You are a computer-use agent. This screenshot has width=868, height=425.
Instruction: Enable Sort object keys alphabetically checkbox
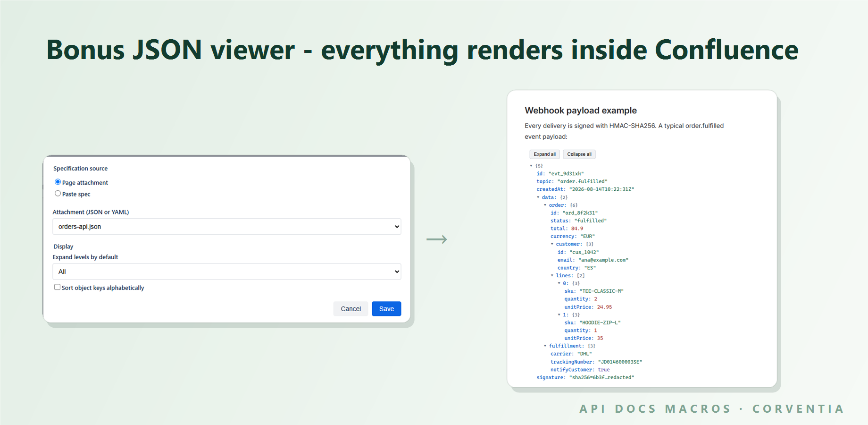tap(57, 287)
